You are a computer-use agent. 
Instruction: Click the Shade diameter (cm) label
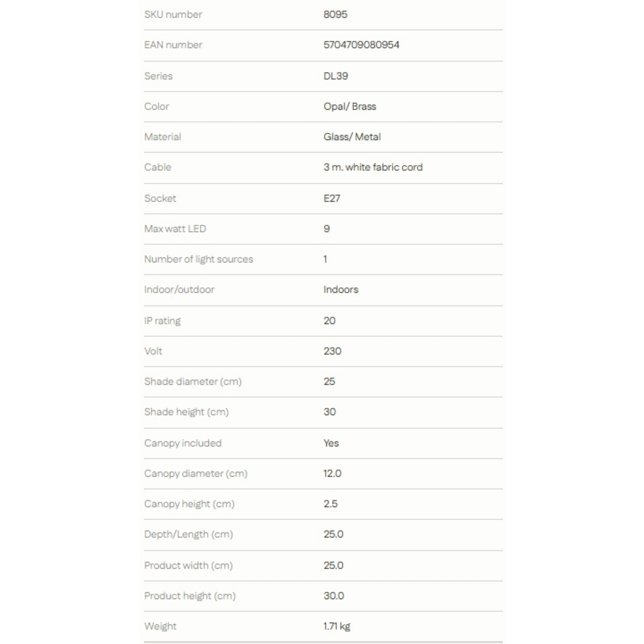click(x=193, y=382)
